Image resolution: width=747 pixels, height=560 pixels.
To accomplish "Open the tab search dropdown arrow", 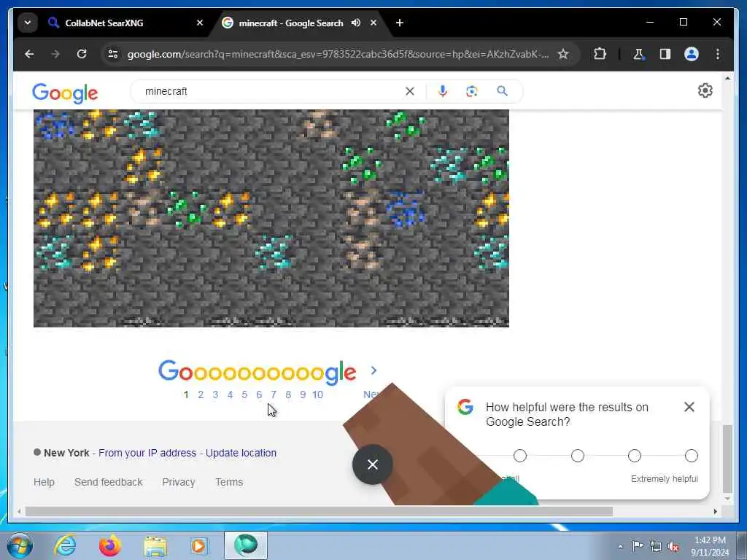I will 28,23.
